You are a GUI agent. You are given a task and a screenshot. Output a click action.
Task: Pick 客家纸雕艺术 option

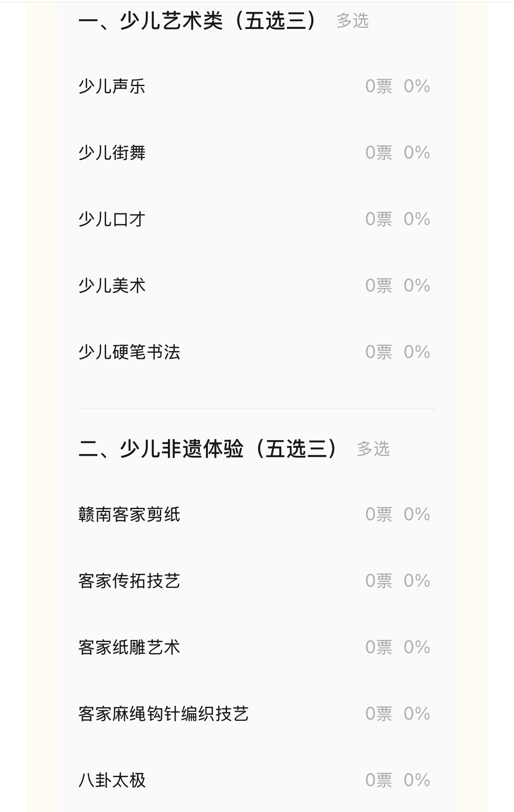coord(257,648)
